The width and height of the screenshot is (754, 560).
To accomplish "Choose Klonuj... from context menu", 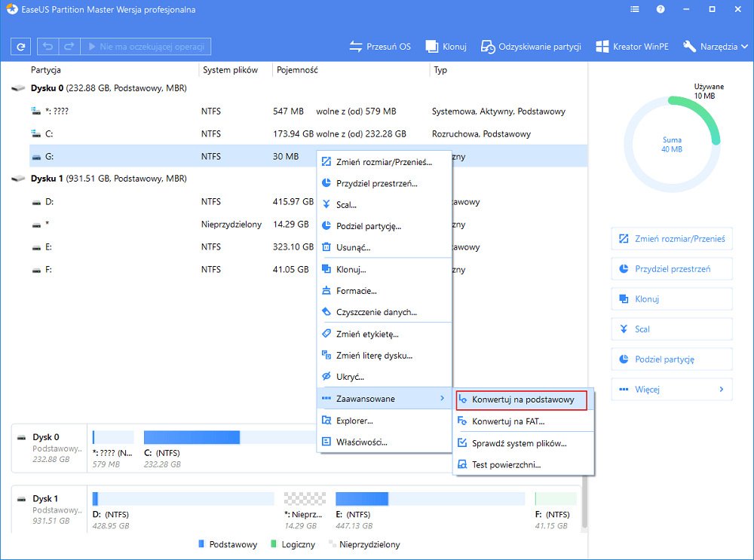I will 385,269.
